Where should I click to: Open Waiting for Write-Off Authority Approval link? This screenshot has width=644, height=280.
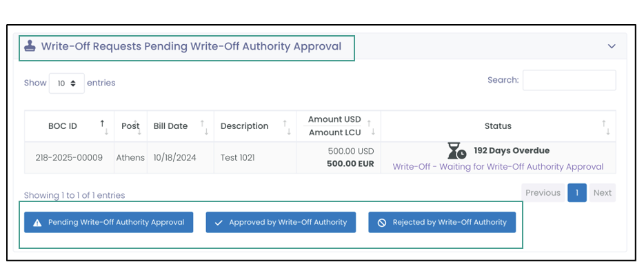pos(499,167)
